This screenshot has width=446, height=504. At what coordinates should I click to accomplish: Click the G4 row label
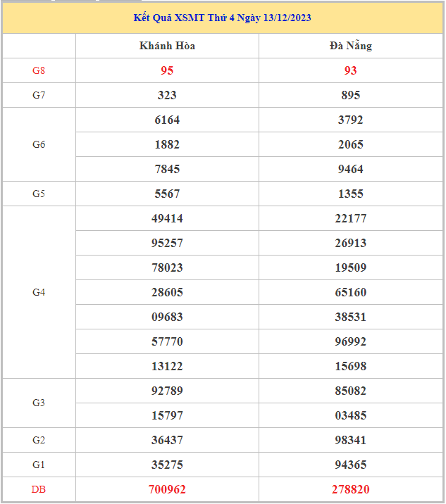click(39, 292)
